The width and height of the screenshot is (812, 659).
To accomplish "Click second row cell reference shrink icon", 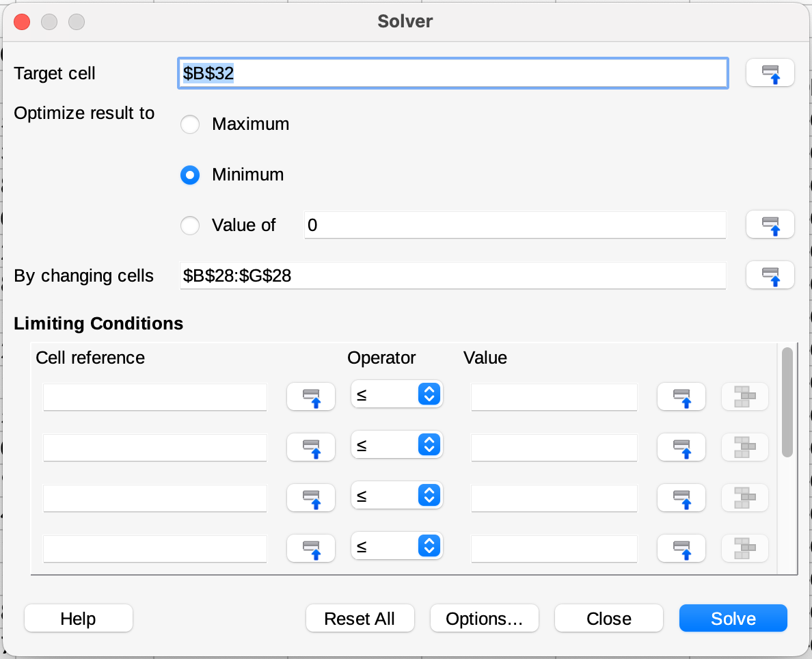I will tap(311, 447).
